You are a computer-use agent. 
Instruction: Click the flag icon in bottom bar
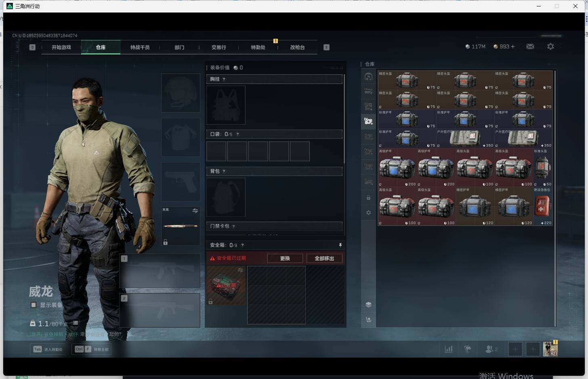pyautogui.click(x=468, y=349)
